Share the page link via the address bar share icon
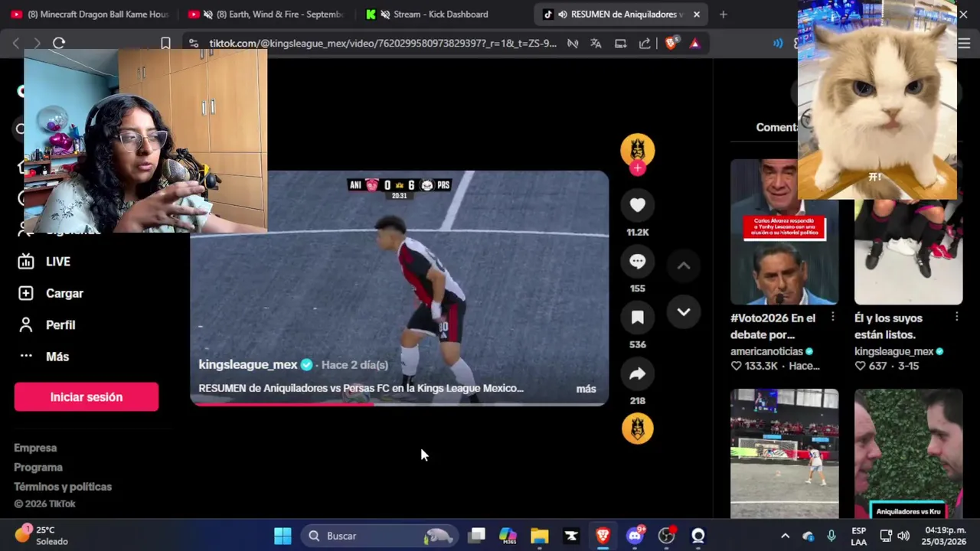The height and width of the screenshot is (551, 980). point(645,44)
